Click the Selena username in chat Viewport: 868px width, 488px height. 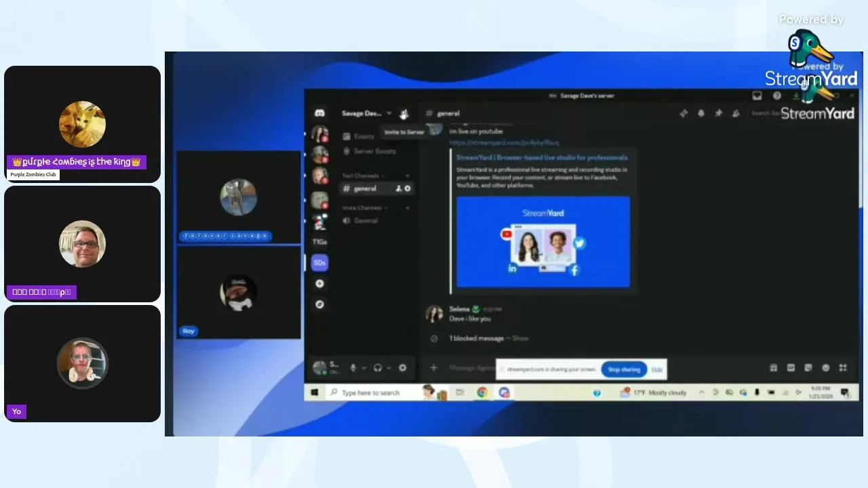459,309
